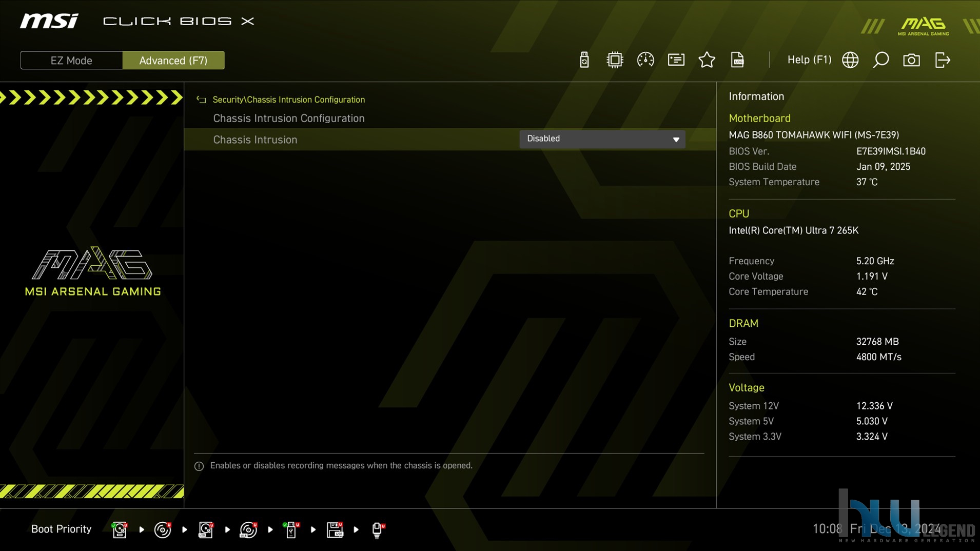
Task: Click the 4800 MT/s DRAM speed value
Action: (878, 357)
